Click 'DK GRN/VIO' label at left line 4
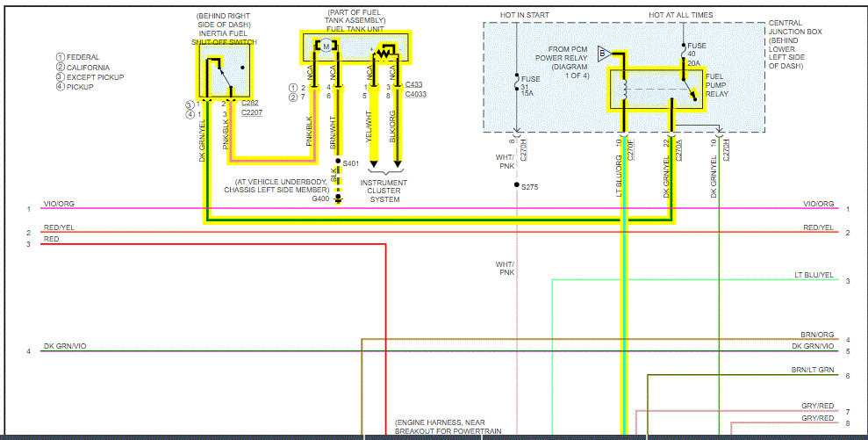The height and width of the screenshot is (440, 868). coord(65,346)
